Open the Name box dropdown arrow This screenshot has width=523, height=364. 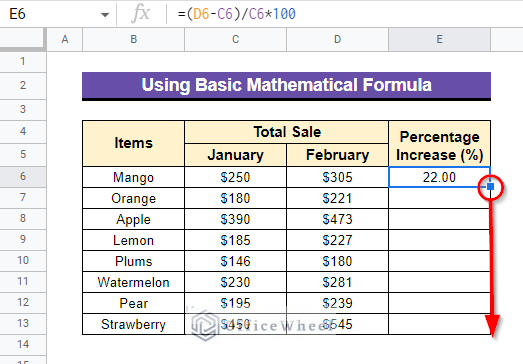pos(105,15)
